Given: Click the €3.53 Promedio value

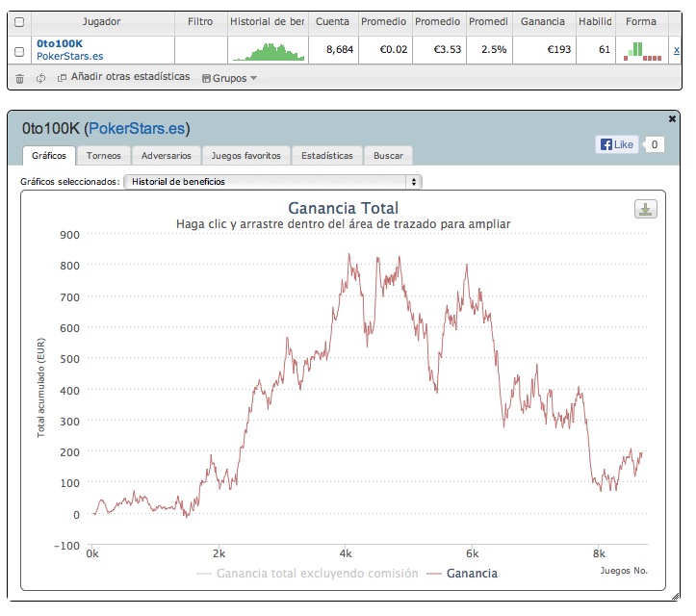Looking at the screenshot, I should pyautogui.click(x=448, y=49).
